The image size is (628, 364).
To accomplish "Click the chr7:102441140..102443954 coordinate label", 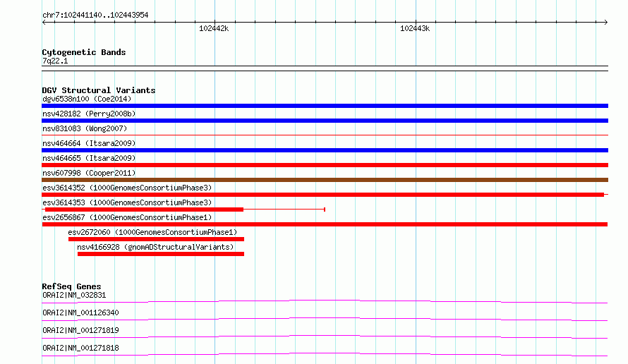I will point(95,15).
